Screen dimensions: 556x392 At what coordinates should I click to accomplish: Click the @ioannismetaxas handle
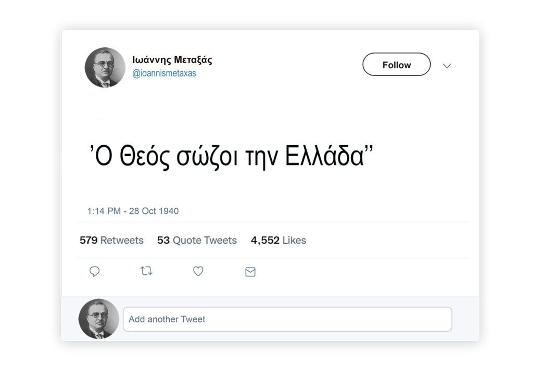[164, 73]
